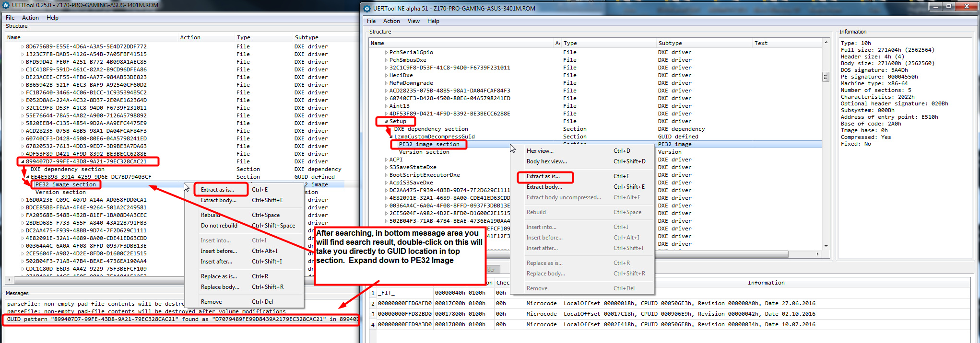This screenshot has height=343, width=980.
Task: Expand the BootScriptExecutorDxe tree node
Action: point(386,175)
